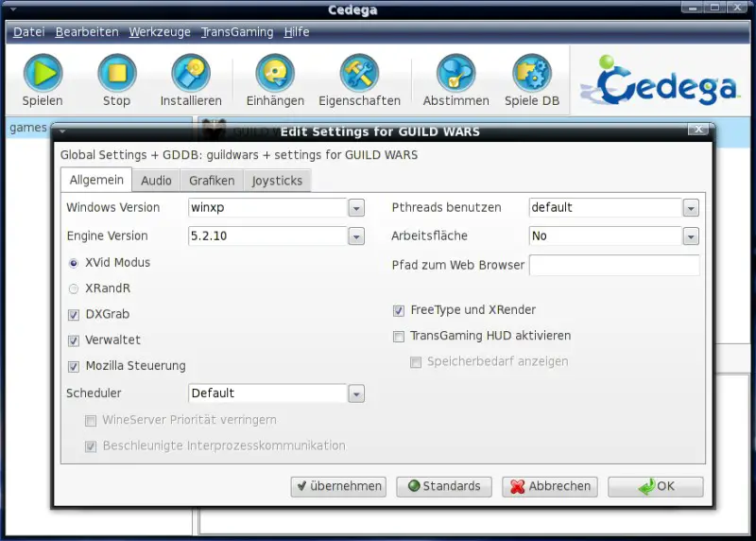Open the Installieren toolbar icon
The image size is (756, 541).
coord(191,74)
